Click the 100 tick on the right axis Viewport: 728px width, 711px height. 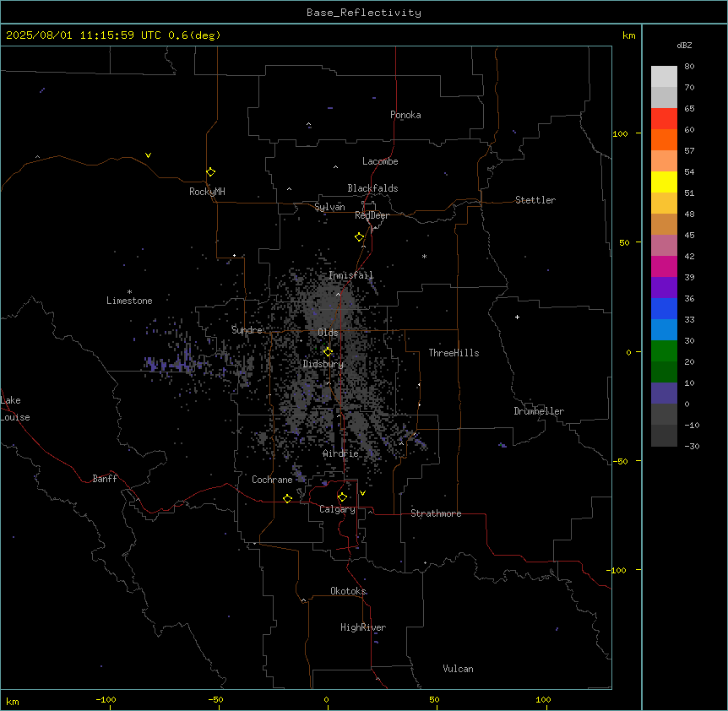click(620, 133)
